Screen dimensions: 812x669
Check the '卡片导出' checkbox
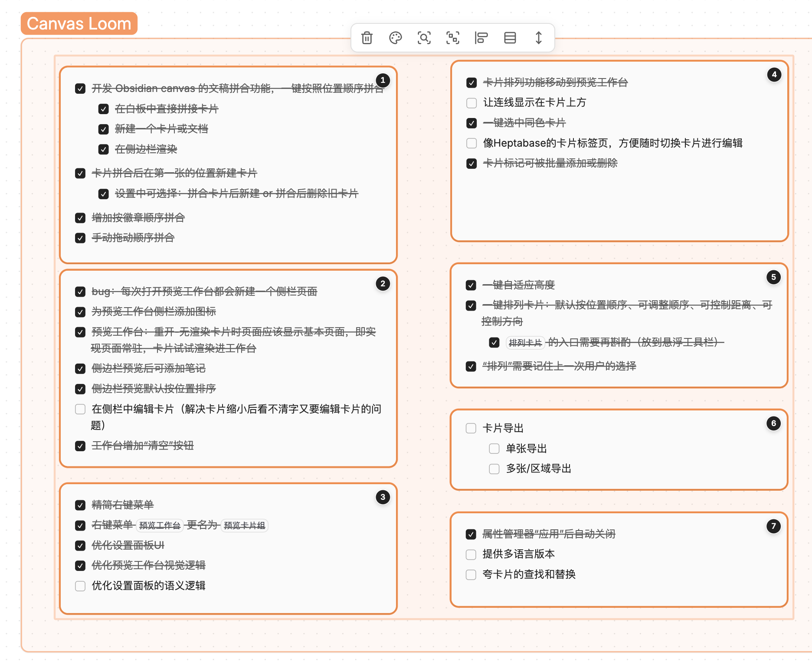471,429
